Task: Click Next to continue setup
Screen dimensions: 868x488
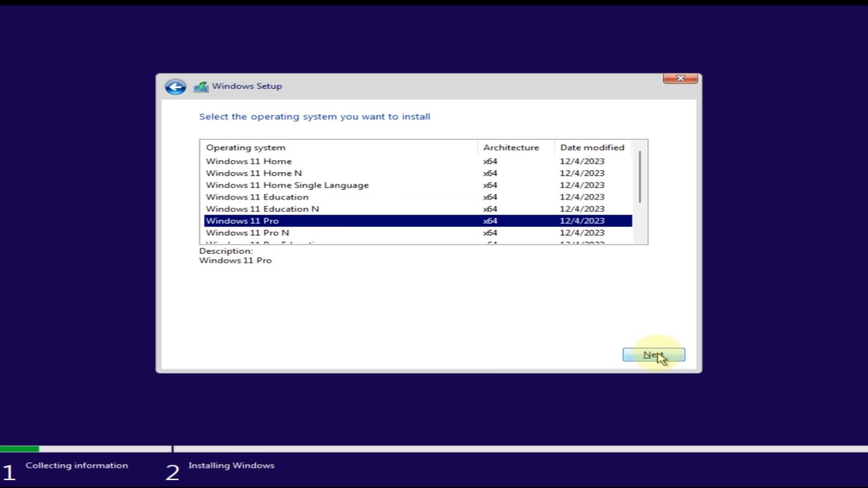Action: click(x=654, y=355)
